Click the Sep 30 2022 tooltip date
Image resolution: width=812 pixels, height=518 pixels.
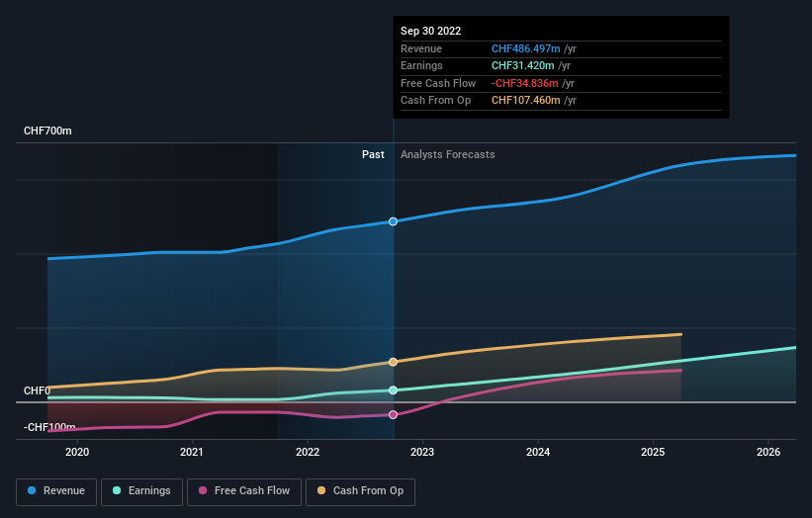pos(431,31)
